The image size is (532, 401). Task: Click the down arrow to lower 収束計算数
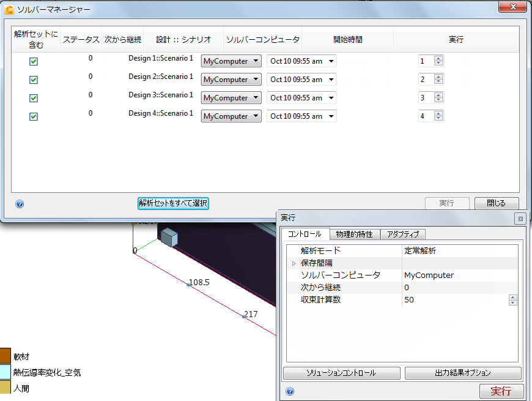(512, 302)
